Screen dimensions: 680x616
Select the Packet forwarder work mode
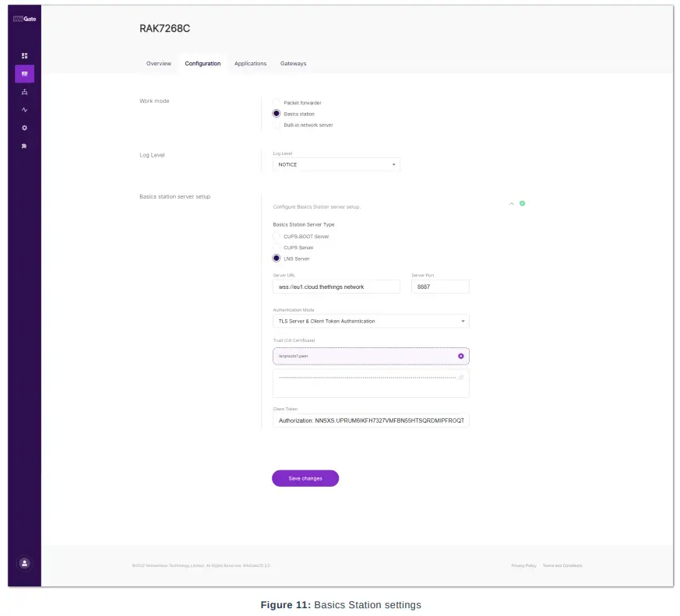(x=277, y=103)
